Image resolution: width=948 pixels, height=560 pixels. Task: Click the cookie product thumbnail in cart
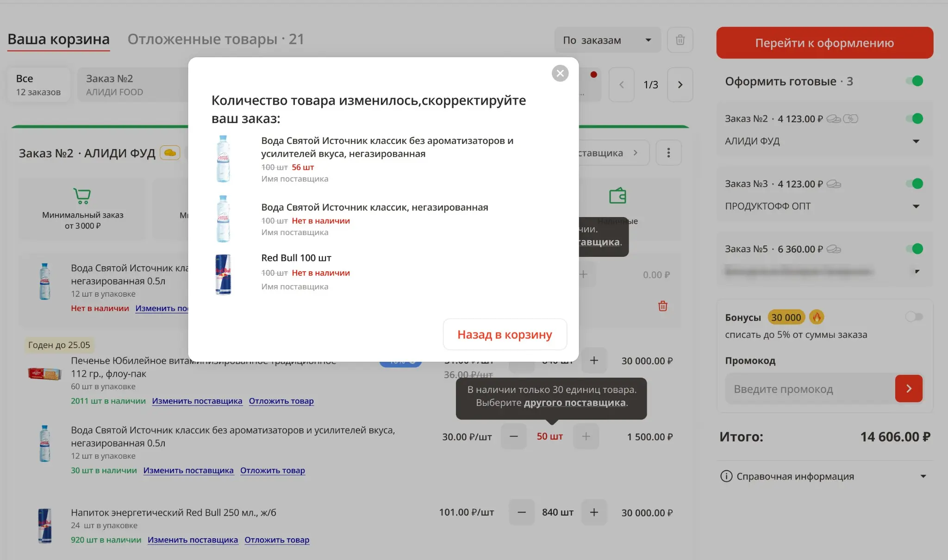coord(44,373)
